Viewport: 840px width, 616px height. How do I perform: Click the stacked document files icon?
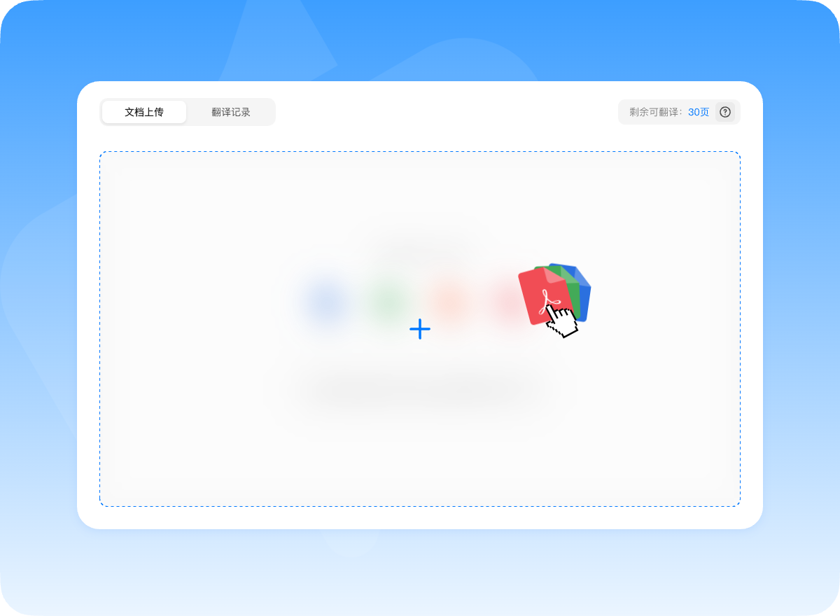point(554,295)
